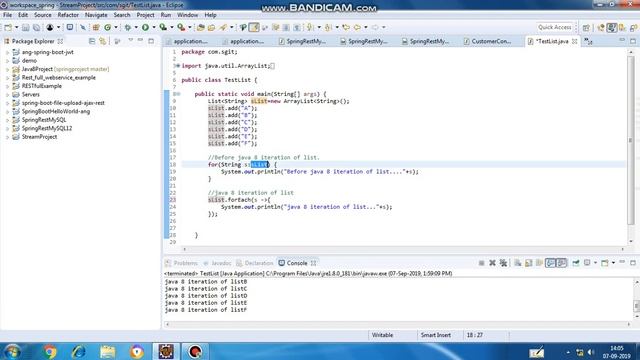
Task: Click the Open Console icon
Action: pos(604,263)
